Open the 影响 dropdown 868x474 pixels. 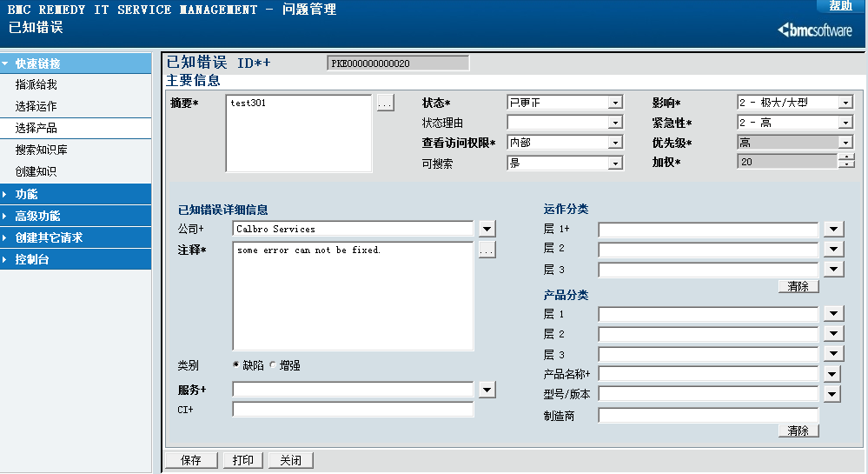point(845,103)
